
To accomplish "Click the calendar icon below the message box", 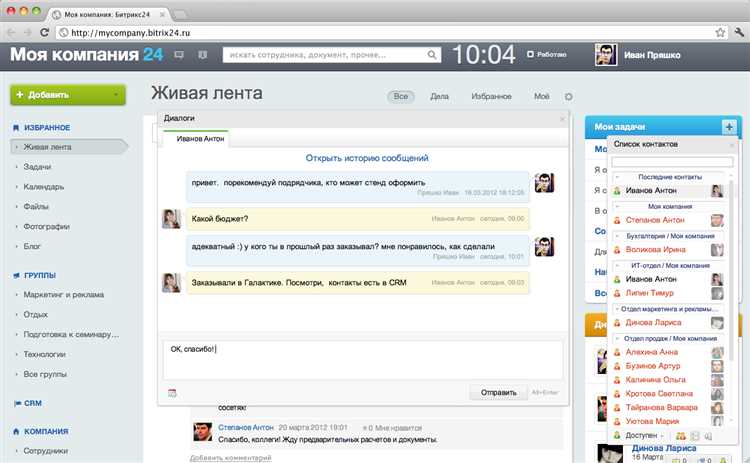I will tap(172, 393).
